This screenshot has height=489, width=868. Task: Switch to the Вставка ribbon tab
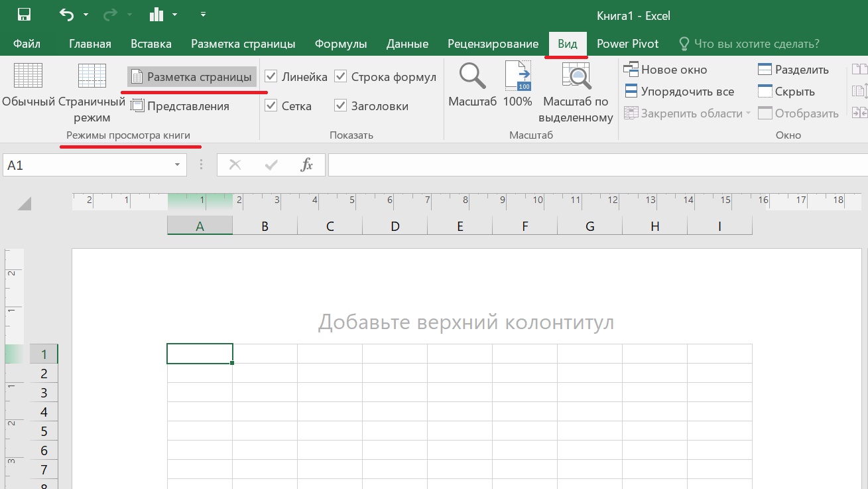(x=151, y=44)
